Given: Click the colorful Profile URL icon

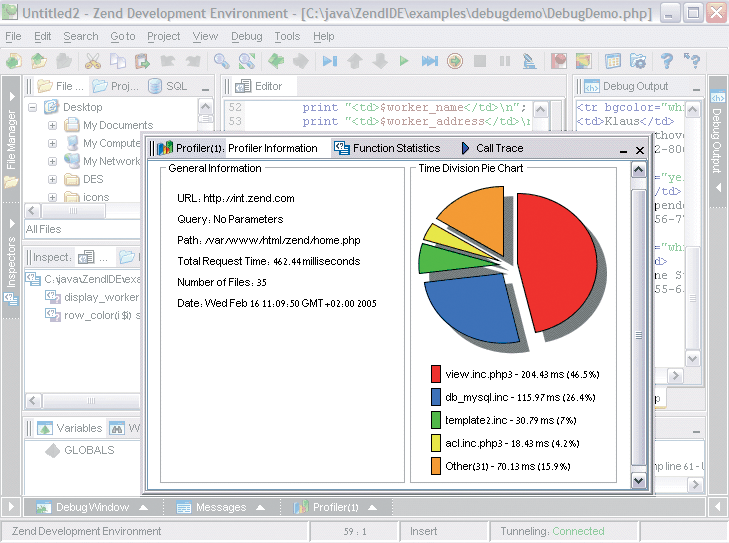Looking at the screenshot, I should click(583, 61).
